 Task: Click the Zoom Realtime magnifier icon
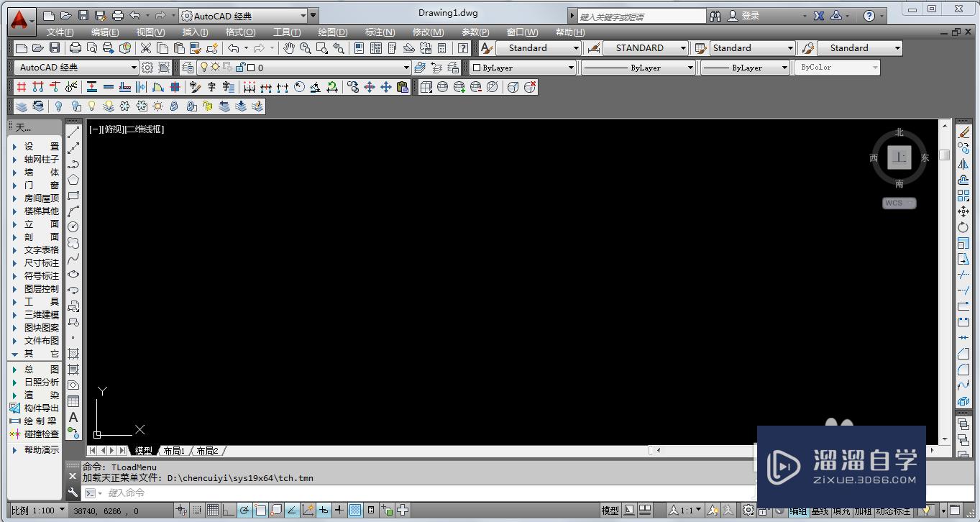coord(306,48)
